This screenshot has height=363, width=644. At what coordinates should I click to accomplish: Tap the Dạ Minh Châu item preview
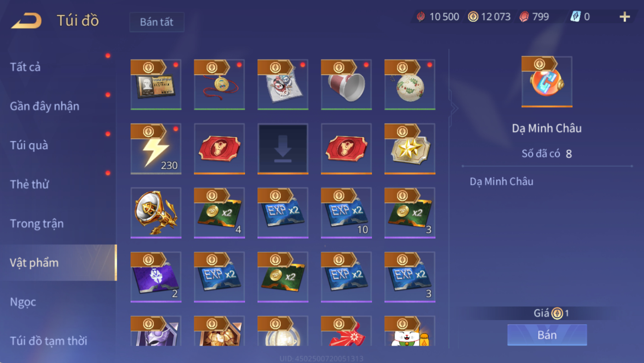547,82
